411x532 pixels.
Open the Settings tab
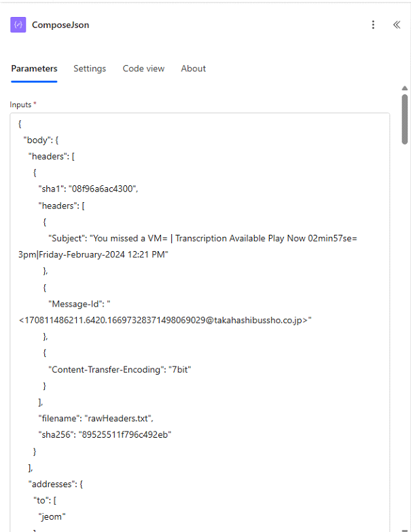[x=90, y=69]
